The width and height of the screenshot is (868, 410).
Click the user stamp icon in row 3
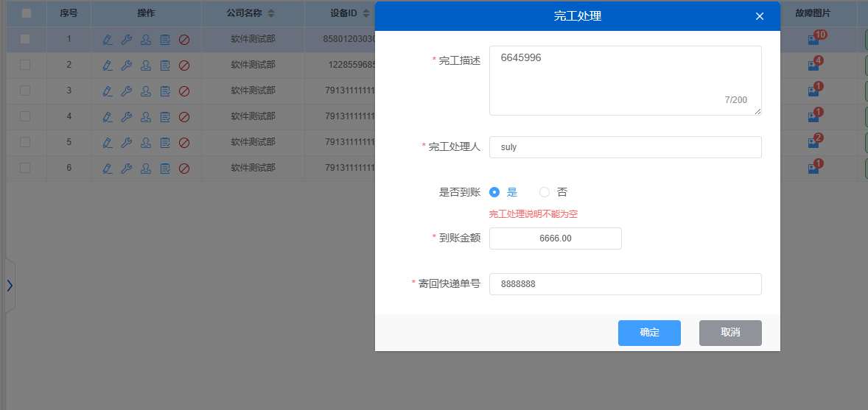pyautogui.click(x=146, y=91)
